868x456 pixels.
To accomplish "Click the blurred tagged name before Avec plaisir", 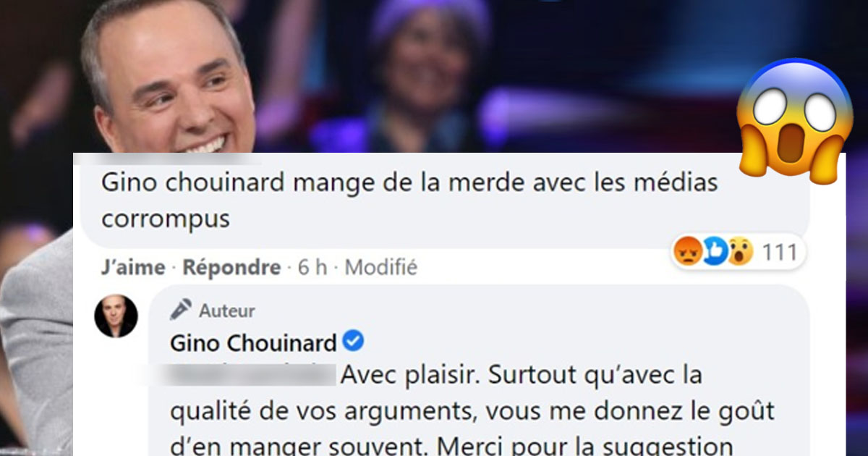I will click(252, 375).
